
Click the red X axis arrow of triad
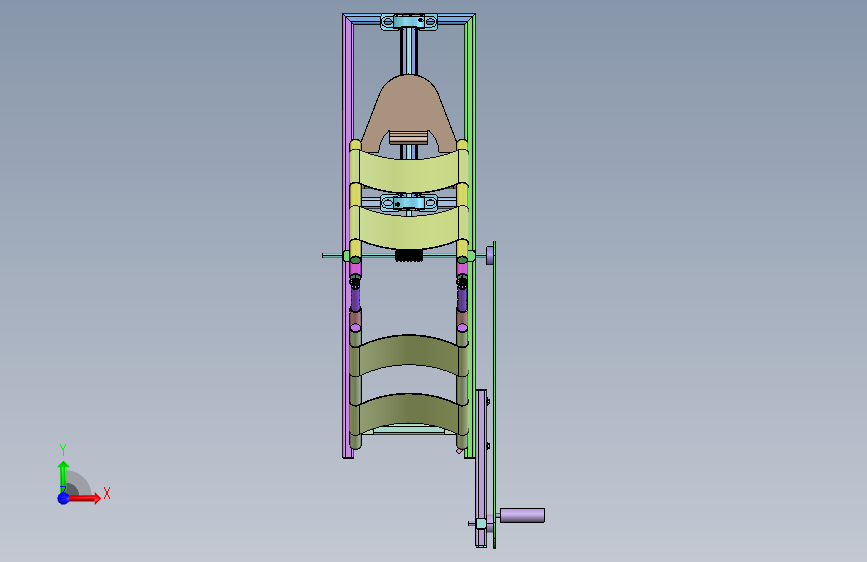click(x=84, y=498)
